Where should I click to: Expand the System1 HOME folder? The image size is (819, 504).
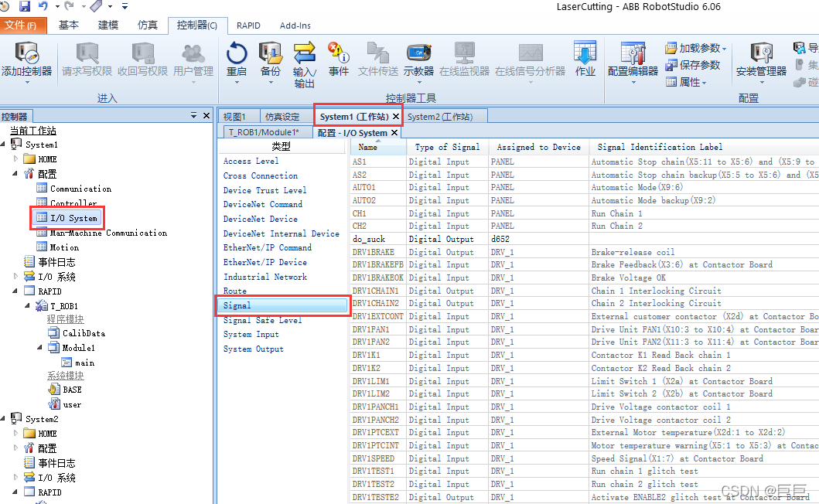[15, 158]
